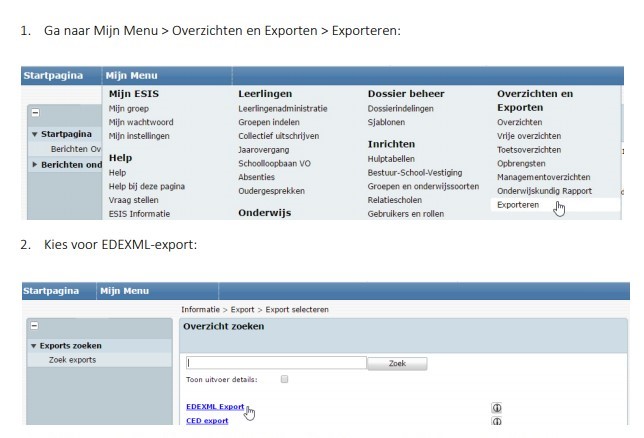Select Zoek exports in the sidebar
This screenshot has height=438, width=644.
[72, 360]
